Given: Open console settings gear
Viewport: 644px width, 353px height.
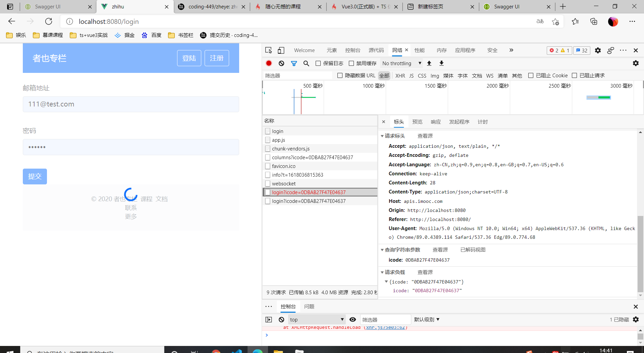Looking at the screenshot, I should point(636,319).
